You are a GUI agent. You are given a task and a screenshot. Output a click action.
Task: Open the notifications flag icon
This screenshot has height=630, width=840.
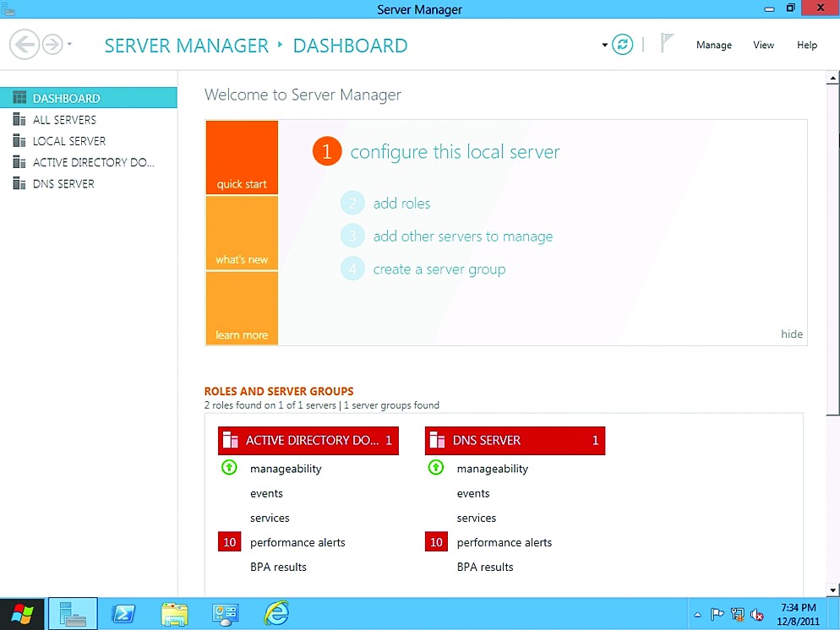pos(667,44)
